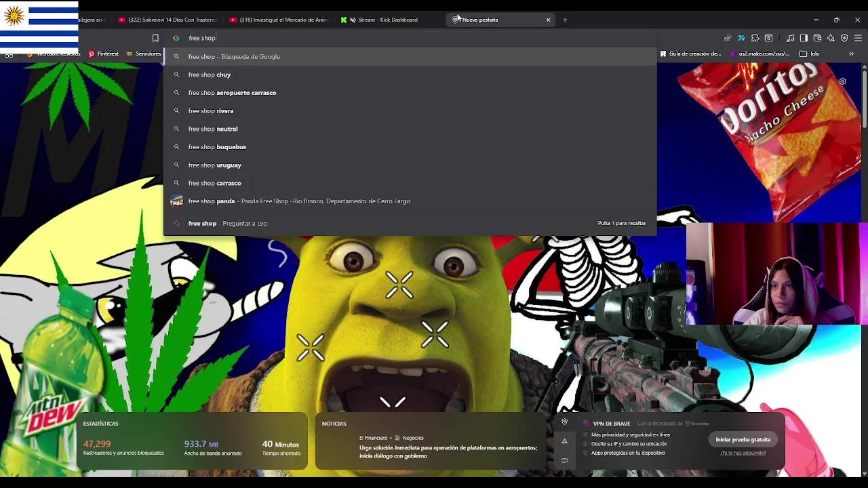The image size is (868, 488).
Task: Select suggestion free shop buquebus
Action: click(x=410, y=146)
